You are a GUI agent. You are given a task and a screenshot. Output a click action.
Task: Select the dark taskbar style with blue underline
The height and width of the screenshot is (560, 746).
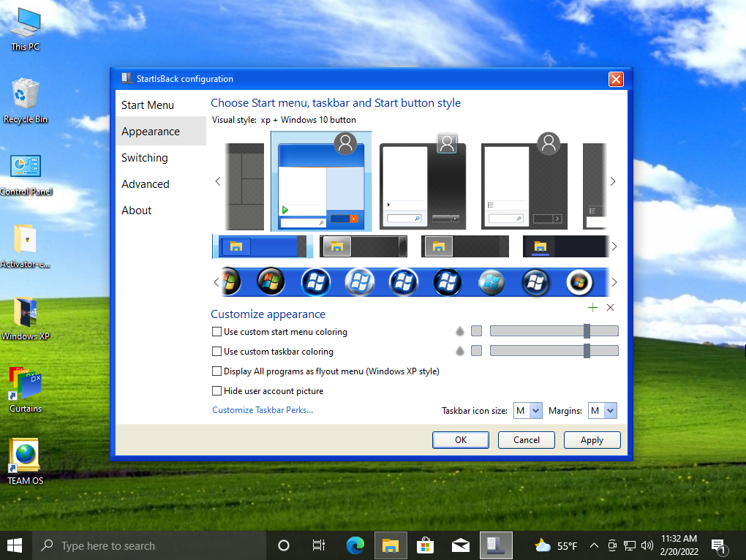click(x=565, y=246)
